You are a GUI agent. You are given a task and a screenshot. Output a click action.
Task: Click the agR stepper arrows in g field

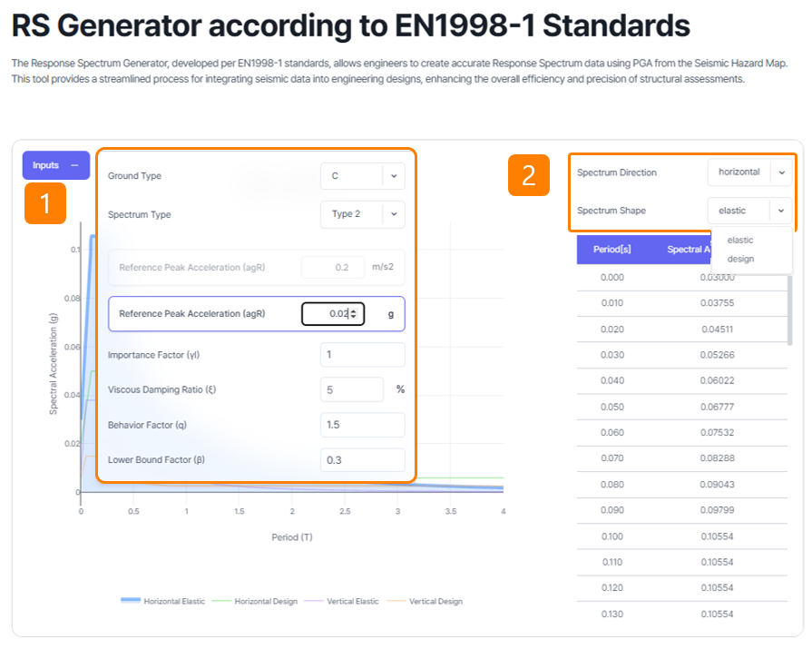pyautogui.click(x=354, y=314)
